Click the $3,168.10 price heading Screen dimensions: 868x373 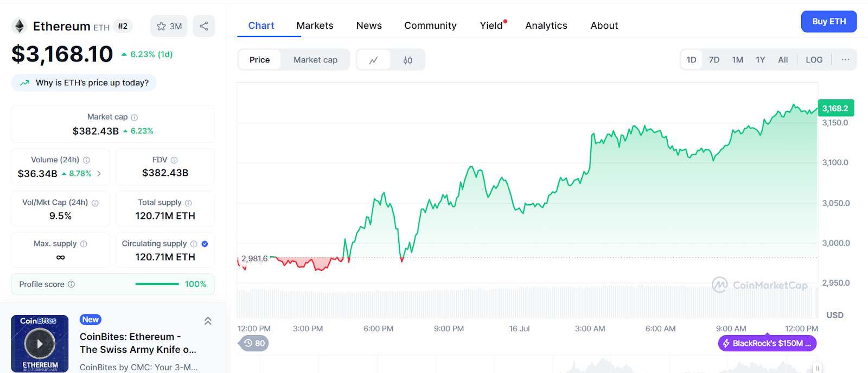click(62, 54)
